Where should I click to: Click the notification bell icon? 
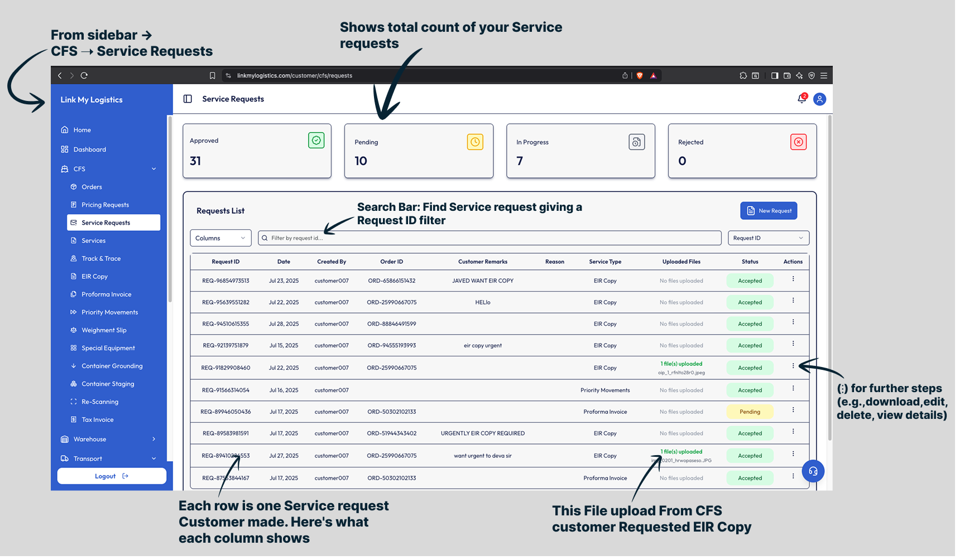coord(802,99)
